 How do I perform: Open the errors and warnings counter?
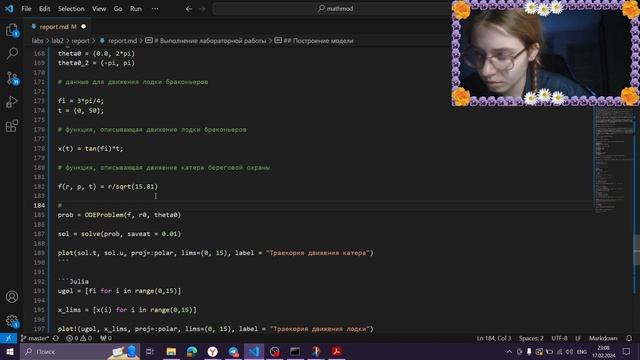click(x=79, y=338)
